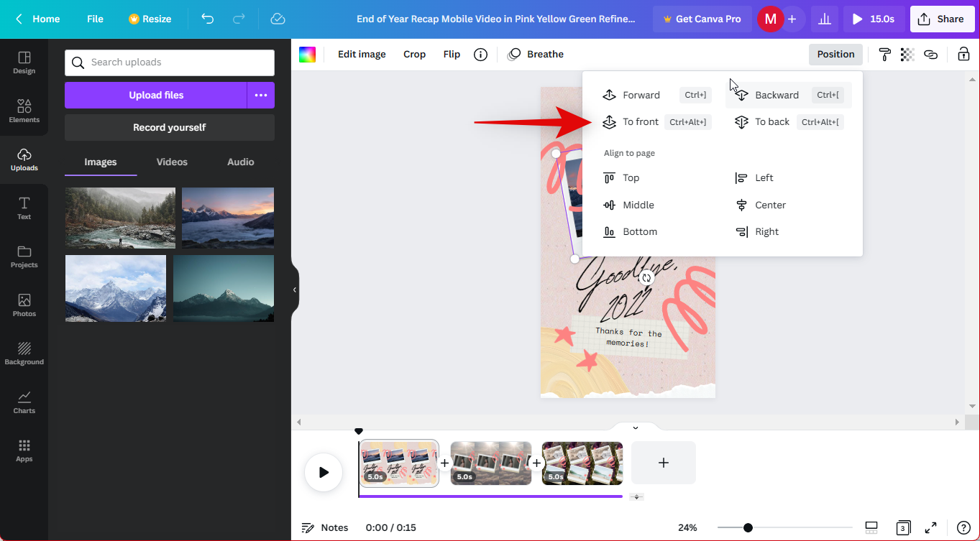This screenshot has width=980, height=541.
Task: Click the copy style paint roller icon
Action: 885,55
